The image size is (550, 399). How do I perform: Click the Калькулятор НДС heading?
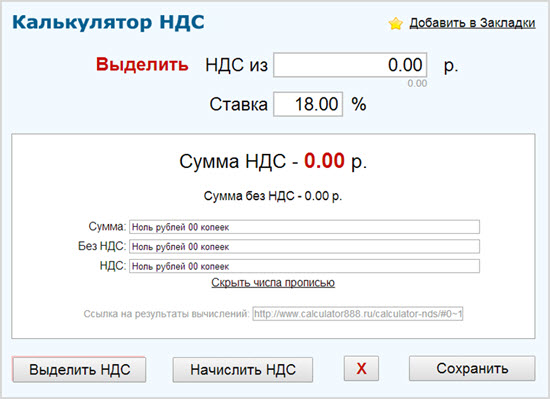(108, 22)
